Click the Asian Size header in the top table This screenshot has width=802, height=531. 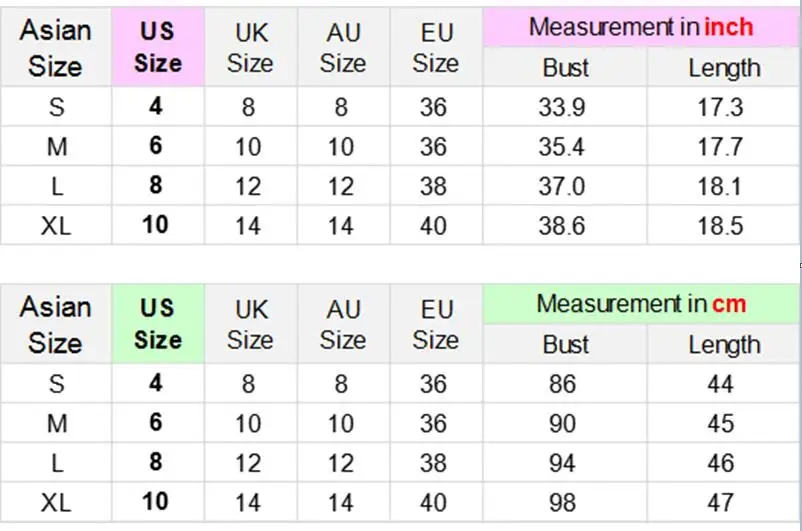(56, 48)
